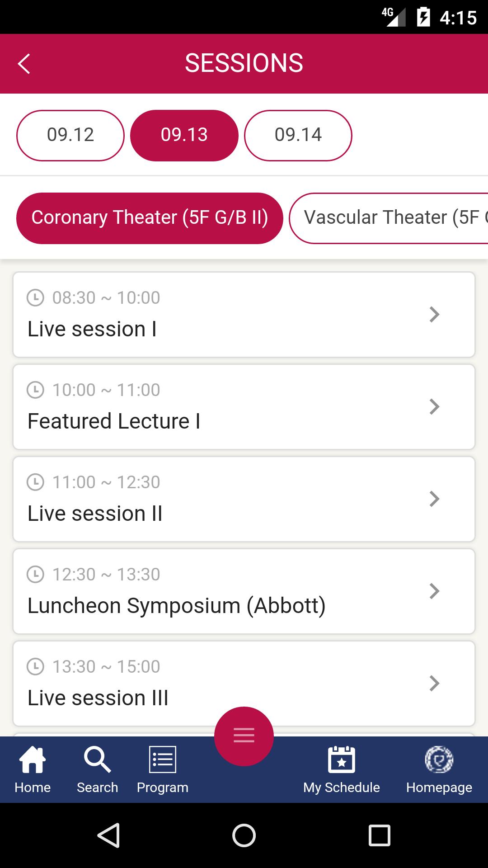The width and height of the screenshot is (488, 868).
Task: Tap the back arrow in the Sessions header
Action: tap(24, 64)
